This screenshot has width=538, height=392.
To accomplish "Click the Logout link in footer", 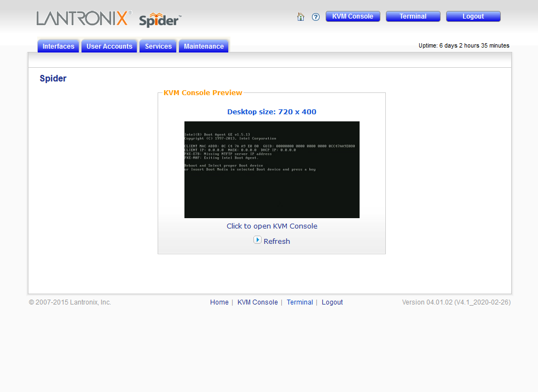I will [332, 302].
